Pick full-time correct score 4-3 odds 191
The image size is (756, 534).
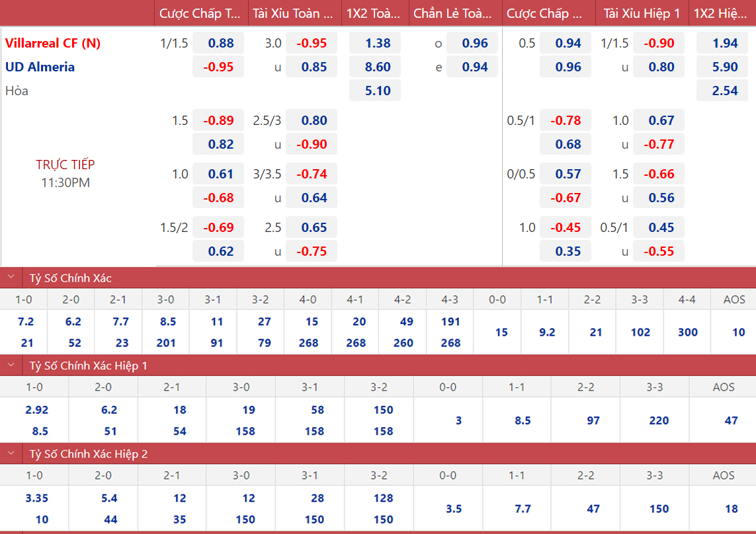(451, 321)
